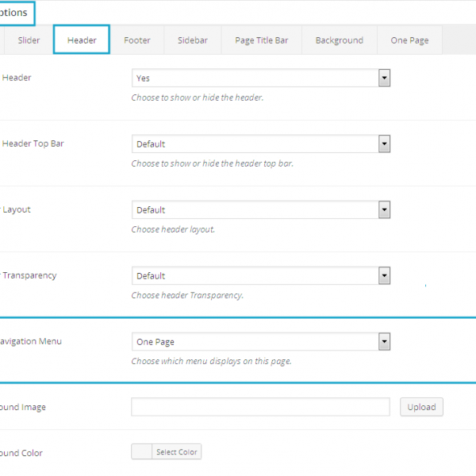
Task: Expand the Header Top Bar dropdown
Action: 260,144
